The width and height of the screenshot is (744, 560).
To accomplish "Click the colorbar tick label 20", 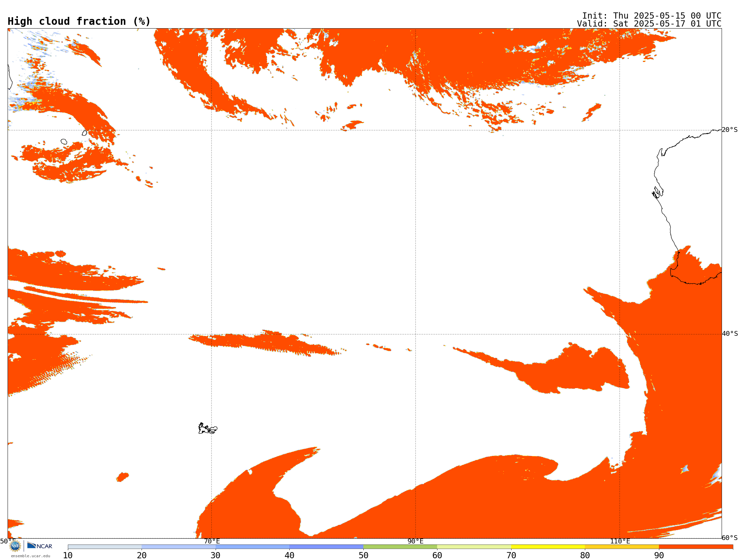I will [x=142, y=556].
